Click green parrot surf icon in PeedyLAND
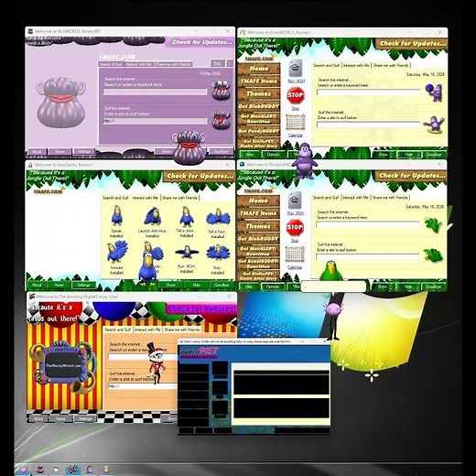The image size is (476, 476). [433, 255]
